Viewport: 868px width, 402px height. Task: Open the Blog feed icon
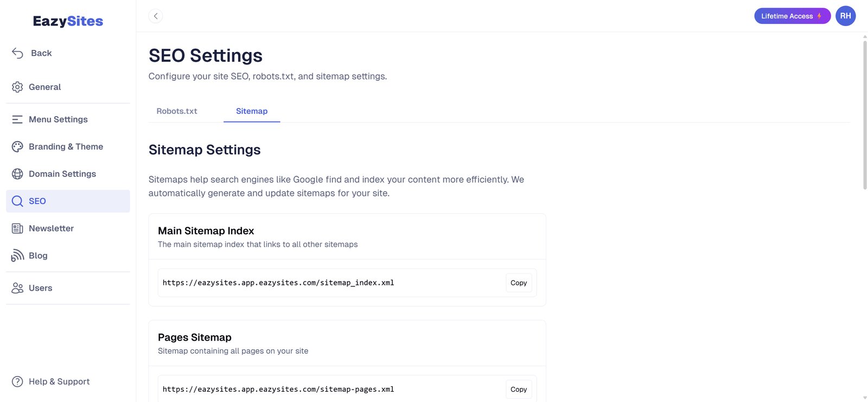17,256
